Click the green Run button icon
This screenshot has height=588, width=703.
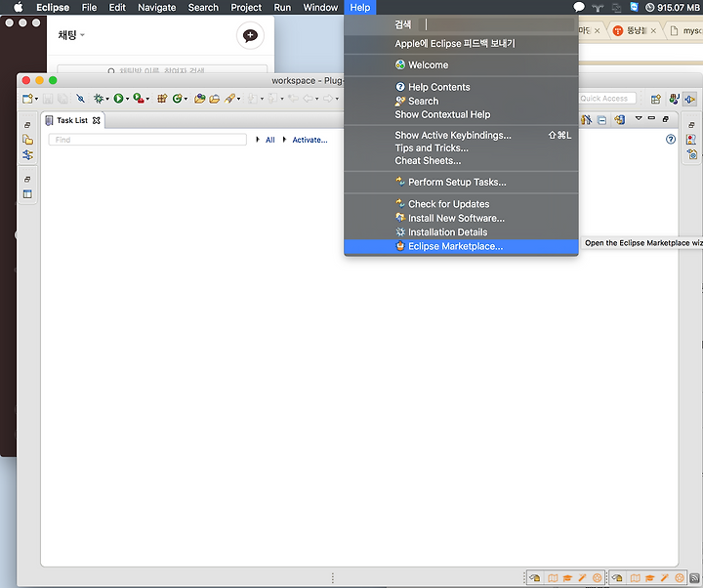(x=118, y=99)
